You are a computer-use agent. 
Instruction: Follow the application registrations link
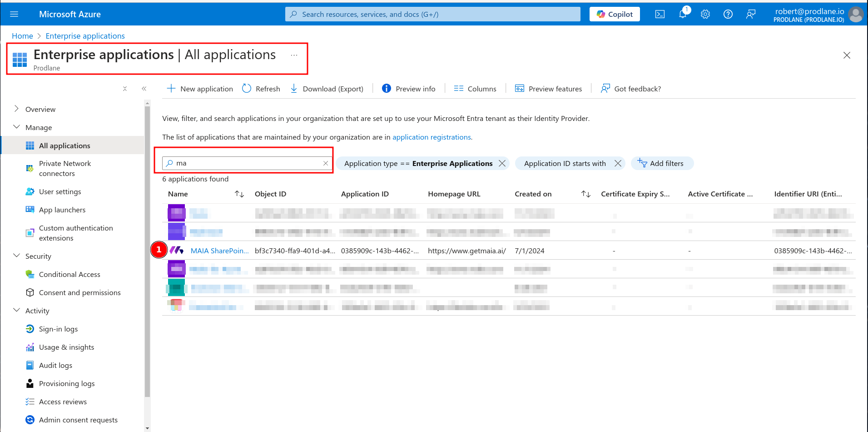pos(432,137)
